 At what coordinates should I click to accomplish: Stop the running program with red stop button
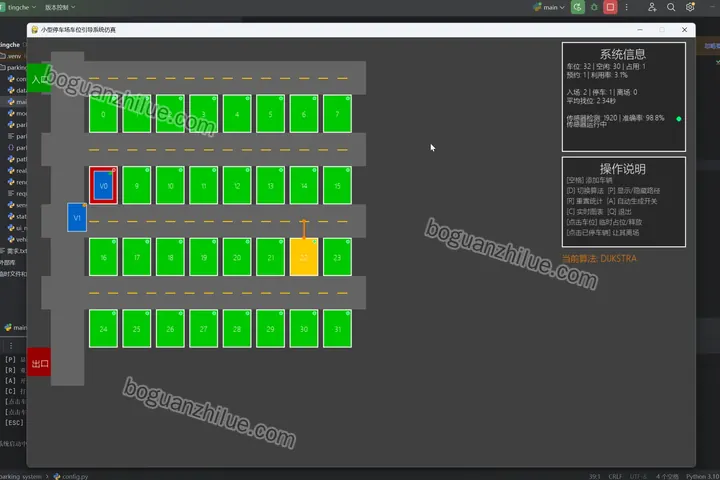click(x=610, y=7)
